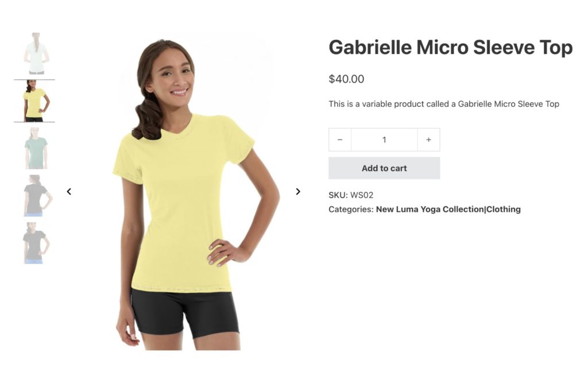588x368 pixels.
Task: Select the yellow top thumbnail
Action: (35, 101)
